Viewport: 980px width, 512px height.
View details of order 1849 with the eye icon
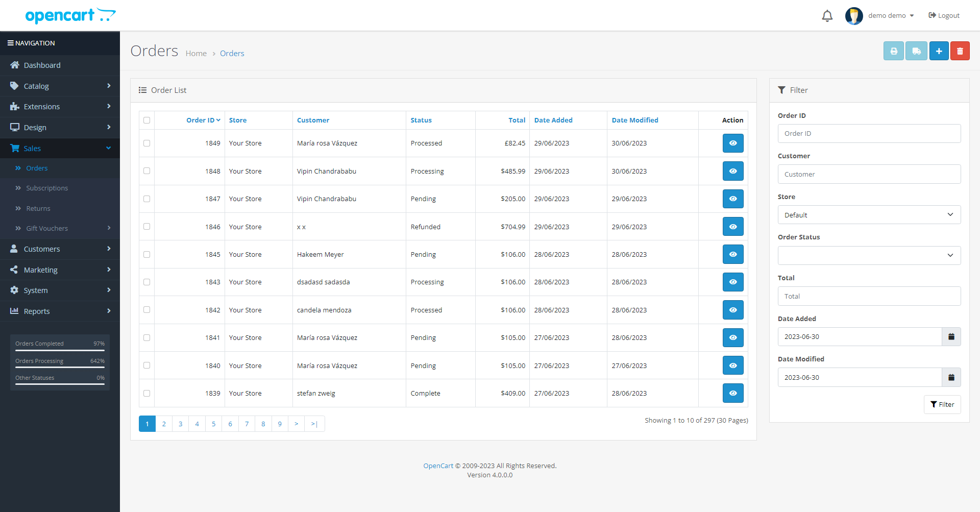(x=733, y=143)
